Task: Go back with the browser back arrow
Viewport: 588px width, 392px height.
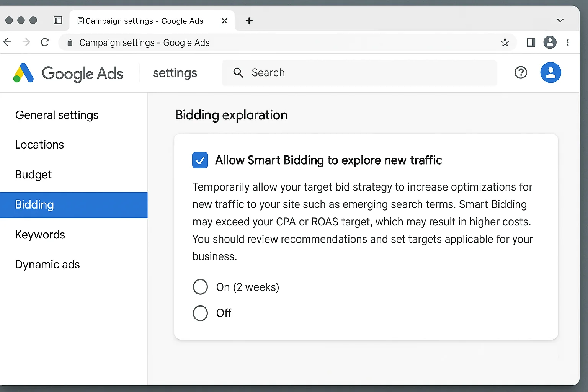Action: point(7,42)
